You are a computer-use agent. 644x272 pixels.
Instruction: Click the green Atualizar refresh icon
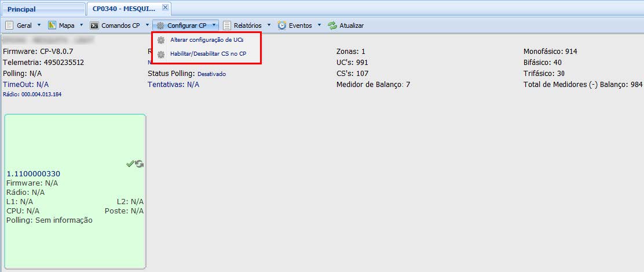332,26
